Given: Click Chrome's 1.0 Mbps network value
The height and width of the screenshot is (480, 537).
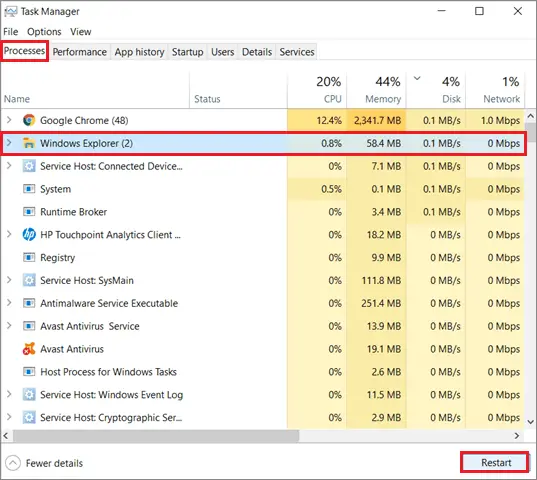Looking at the screenshot, I should point(500,121).
